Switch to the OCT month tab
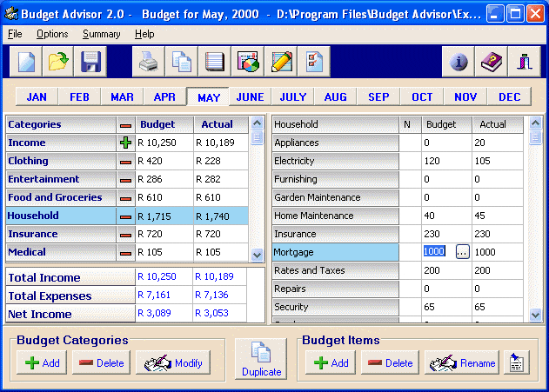Image resolution: width=549 pixels, height=392 pixels. coord(422,96)
